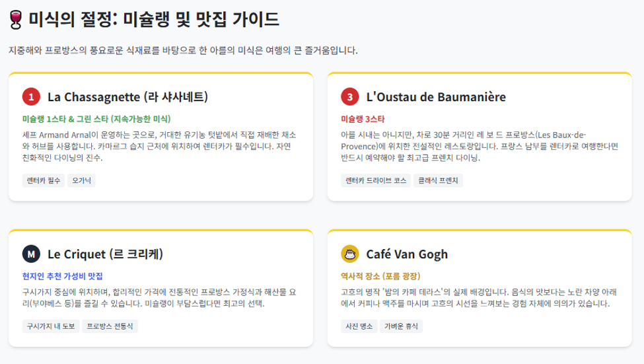Click the 프로방스 전통식 tag
Viewport: 644px width, 364px height.
coord(110,326)
